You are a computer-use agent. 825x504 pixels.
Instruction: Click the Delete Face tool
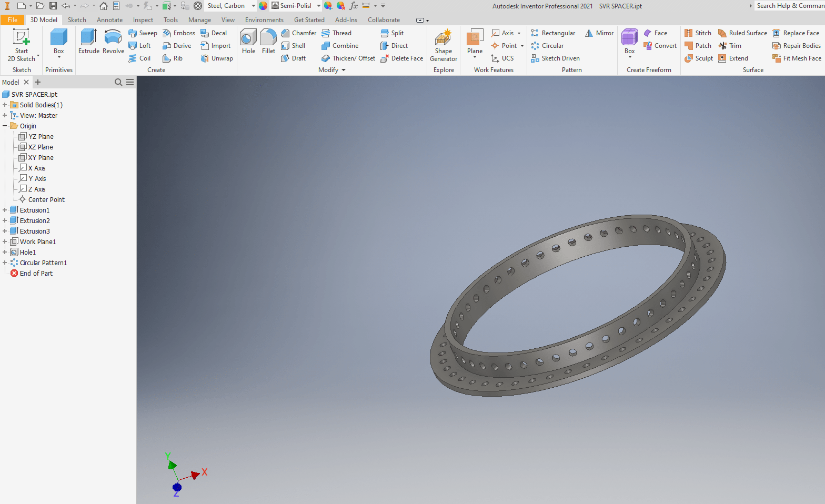pyautogui.click(x=401, y=58)
